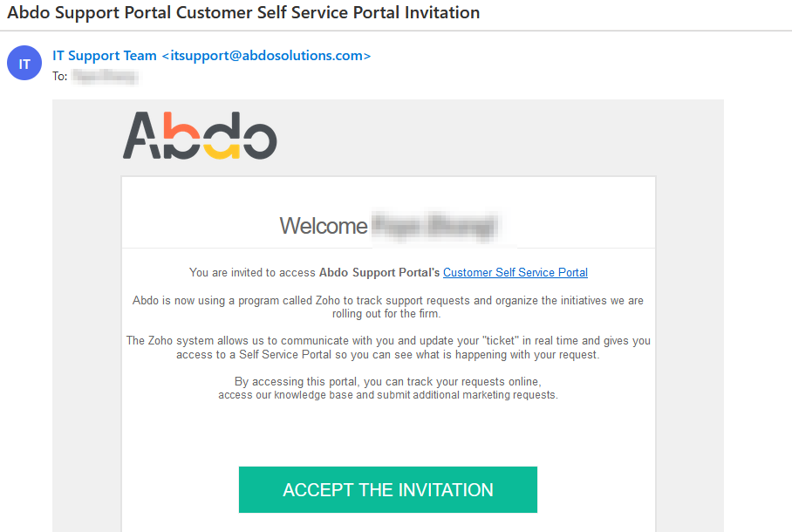
Task: Click the To: label in header
Action: tap(59, 76)
